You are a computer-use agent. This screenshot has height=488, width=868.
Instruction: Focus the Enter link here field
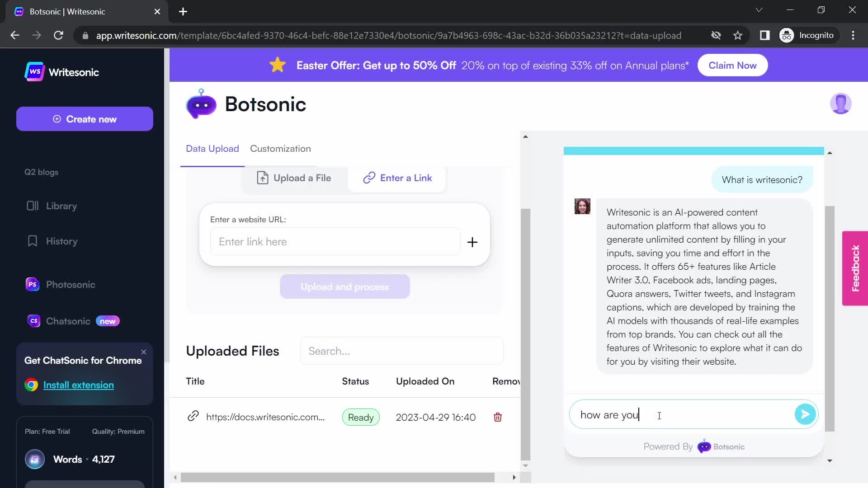coord(335,242)
